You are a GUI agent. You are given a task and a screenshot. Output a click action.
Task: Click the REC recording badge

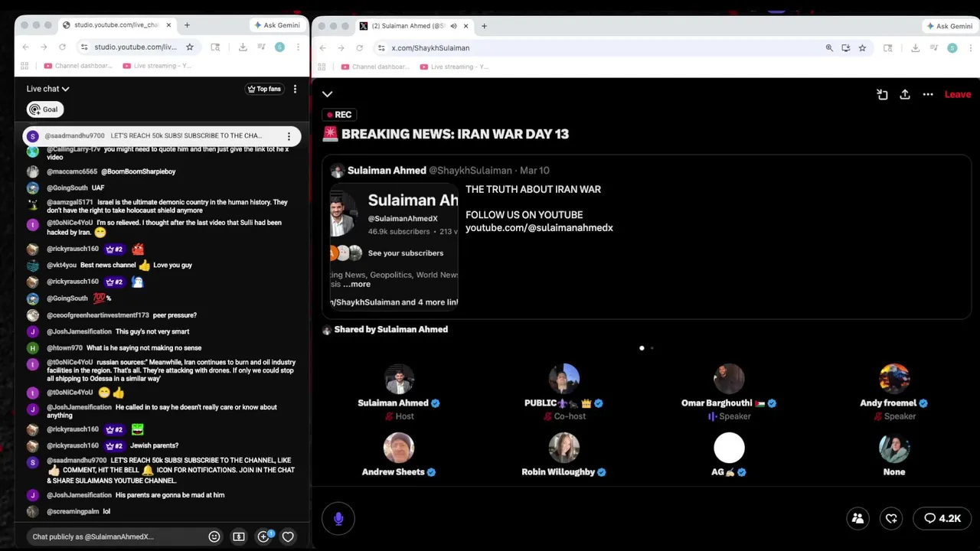click(x=339, y=115)
